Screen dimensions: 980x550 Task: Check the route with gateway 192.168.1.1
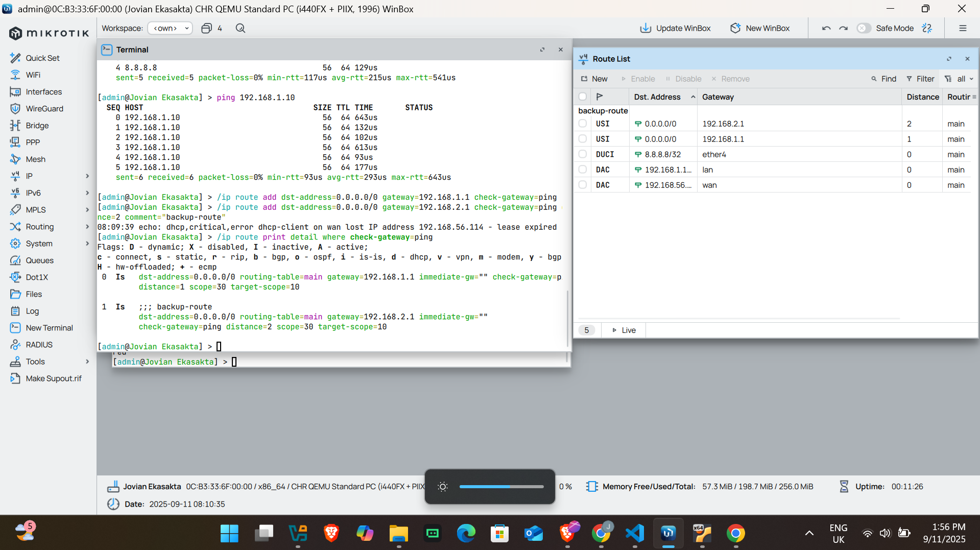[x=583, y=139]
